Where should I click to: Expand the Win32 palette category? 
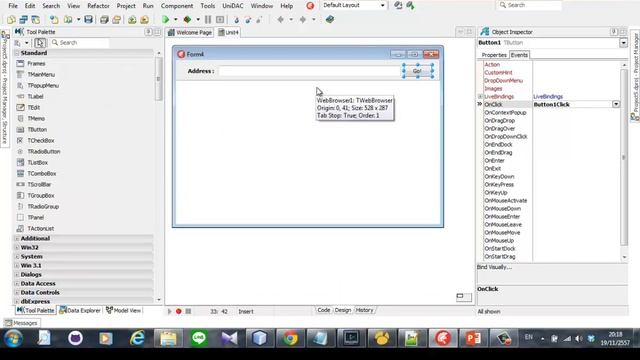coord(17,247)
